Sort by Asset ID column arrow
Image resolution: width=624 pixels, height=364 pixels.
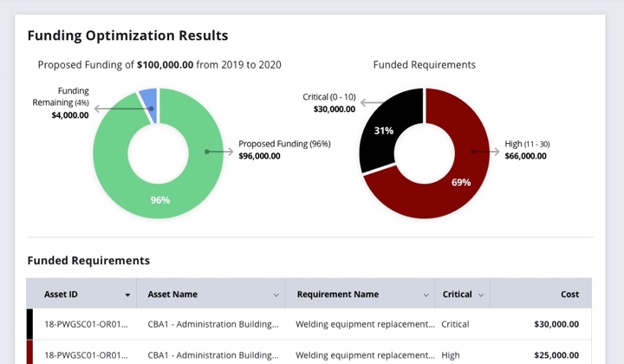[x=127, y=295]
